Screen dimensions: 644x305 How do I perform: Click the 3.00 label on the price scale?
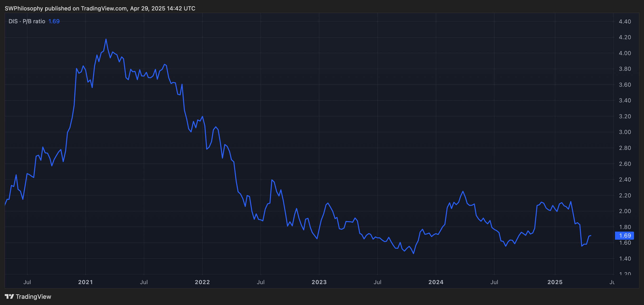(625, 132)
